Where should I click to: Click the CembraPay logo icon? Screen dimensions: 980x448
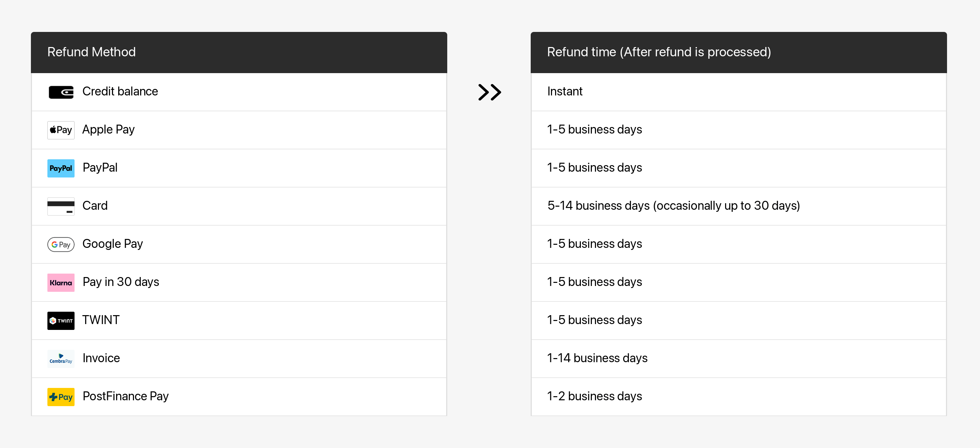pyautogui.click(x=61, y=359)
